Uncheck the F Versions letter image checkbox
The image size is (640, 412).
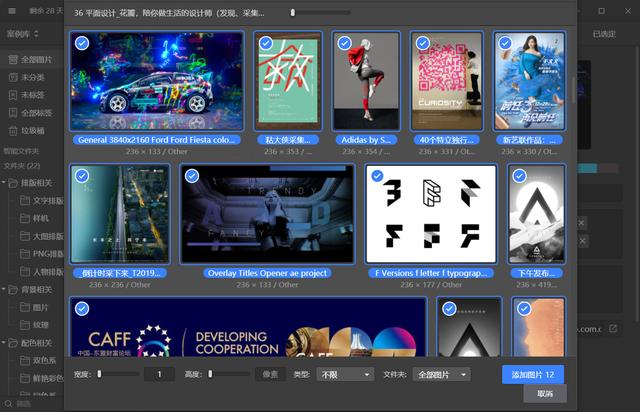(377, 176)
